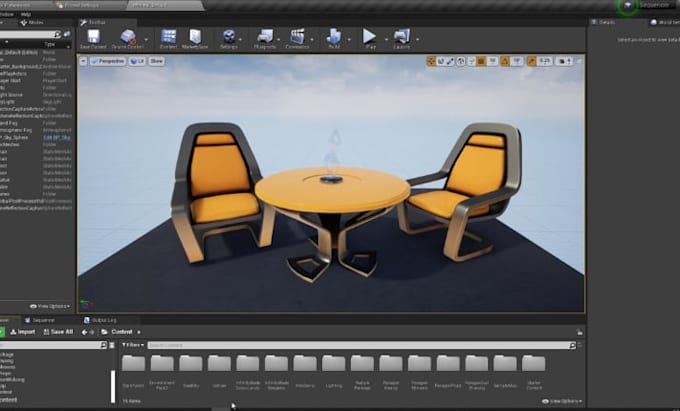Select the rotate gizmo tool in viewport

(441, 61)
